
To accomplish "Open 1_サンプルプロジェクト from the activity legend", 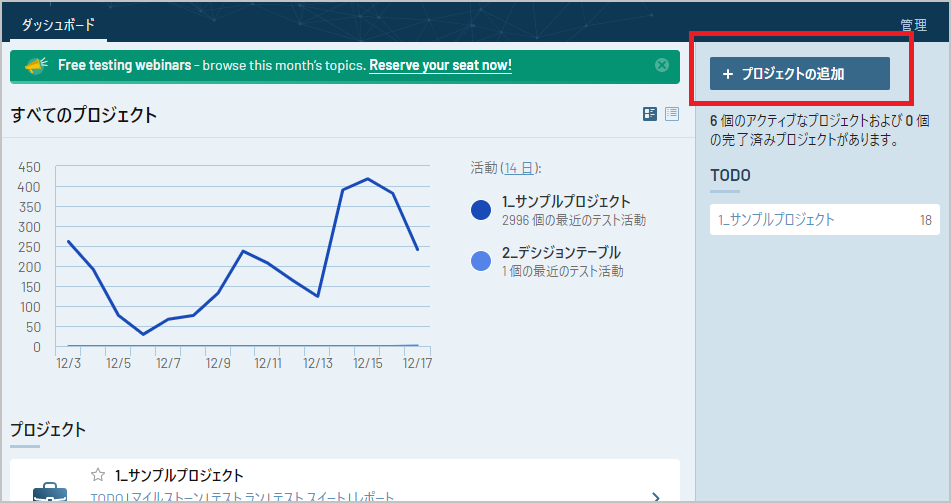I will click(x=566, y=202).
